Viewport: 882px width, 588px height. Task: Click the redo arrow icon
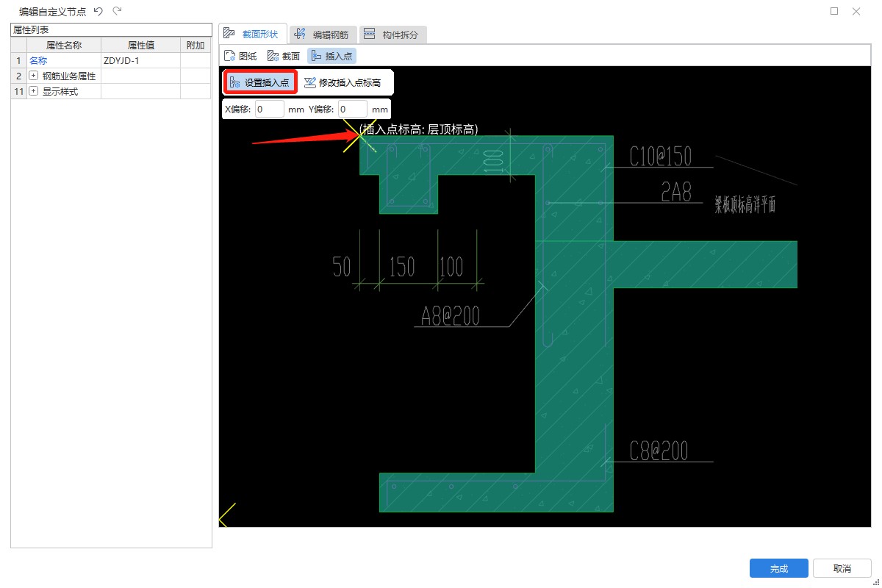pos(118,11)
